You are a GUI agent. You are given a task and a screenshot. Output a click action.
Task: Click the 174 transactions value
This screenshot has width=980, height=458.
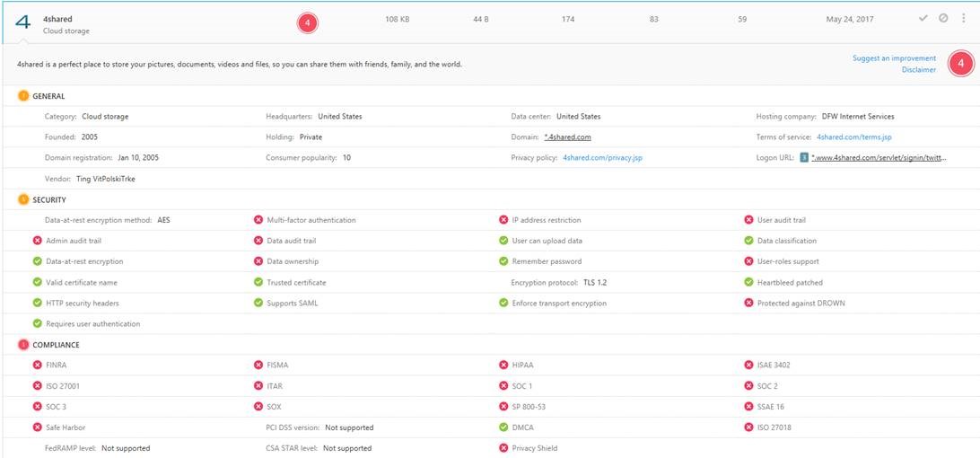click(x=567, y=20)
